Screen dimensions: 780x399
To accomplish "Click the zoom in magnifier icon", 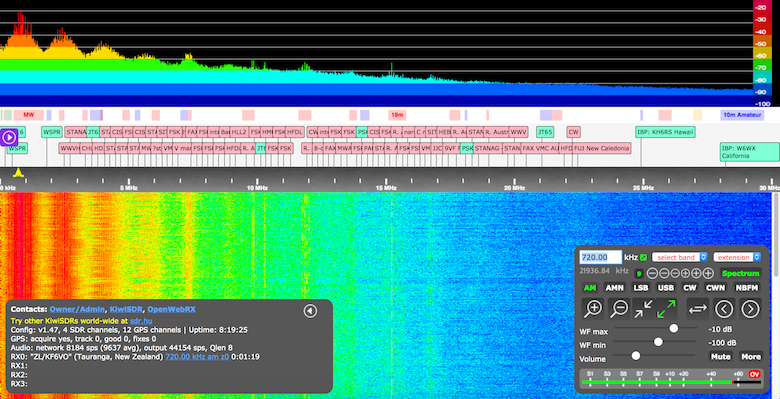I will pyautogui.click(x=593, y=309).
